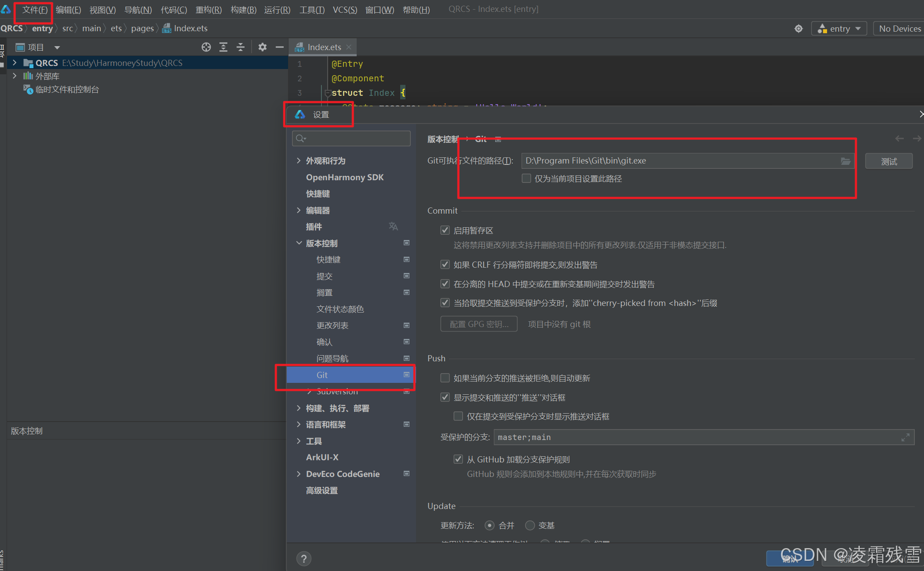This screenshot has height=571, width=924.
Task: Click the protected branches master;main field
Action: (x=704, y=437)
